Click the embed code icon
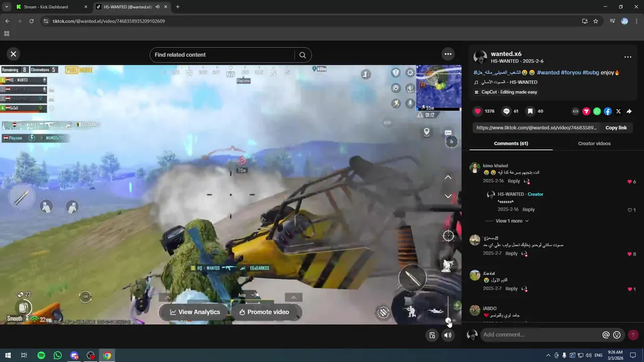Viewport: 644px width, 362px height. click(576, 112)
